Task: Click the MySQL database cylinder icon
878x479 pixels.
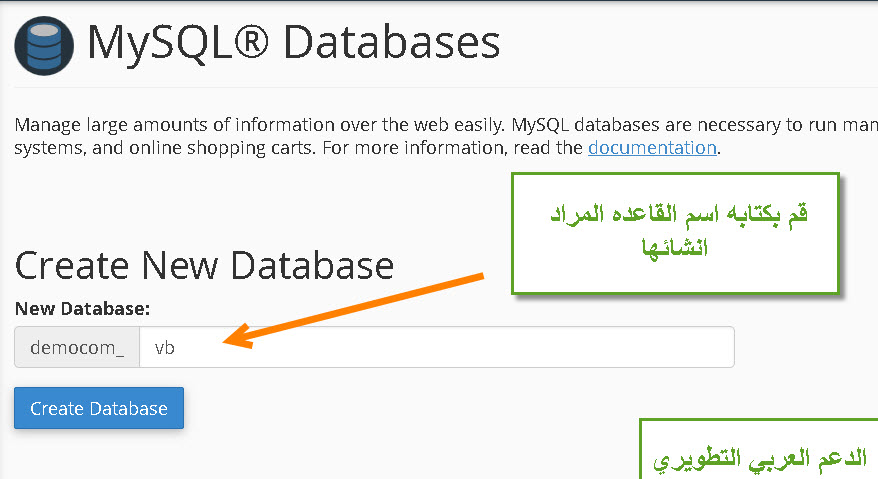Action: pos(43,44)
